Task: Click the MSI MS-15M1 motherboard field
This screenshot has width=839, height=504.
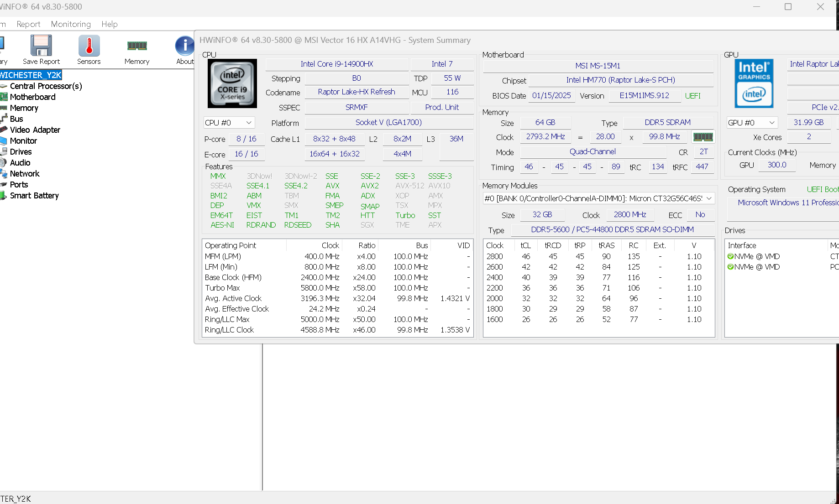Action: (x=598, y=66)
